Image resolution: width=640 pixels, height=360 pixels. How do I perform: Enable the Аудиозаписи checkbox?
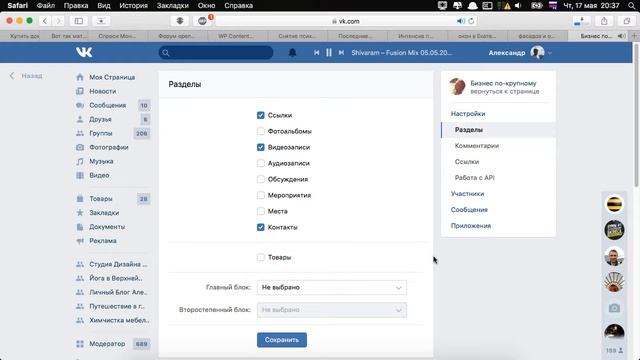(x=261, y=163)
